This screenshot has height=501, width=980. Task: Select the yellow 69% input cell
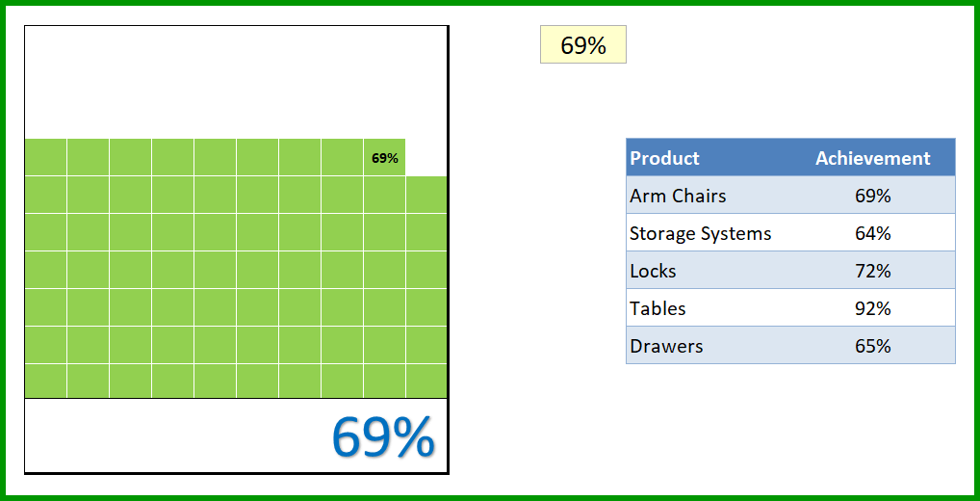(583, 44)
